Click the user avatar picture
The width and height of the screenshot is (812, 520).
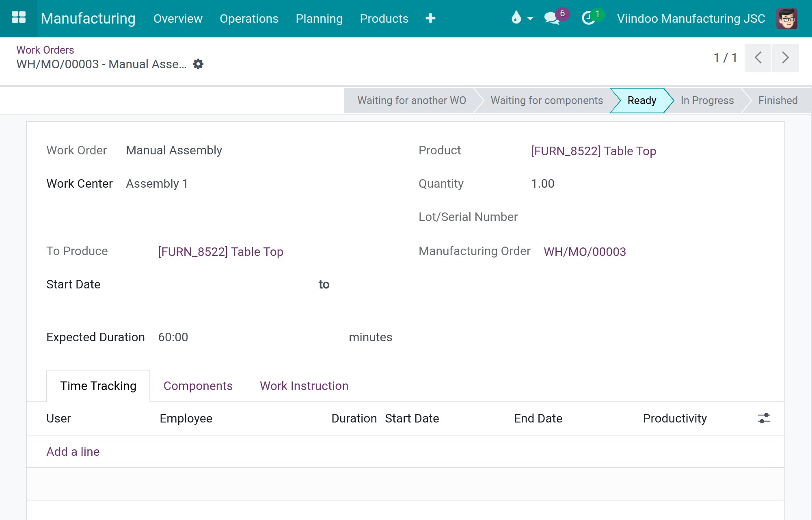(786, 18)
